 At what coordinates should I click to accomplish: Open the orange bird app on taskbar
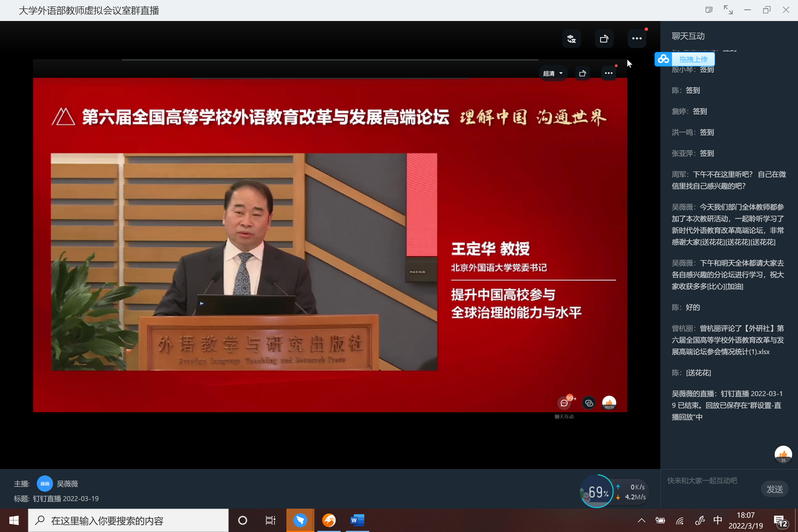tap(329, 520)
